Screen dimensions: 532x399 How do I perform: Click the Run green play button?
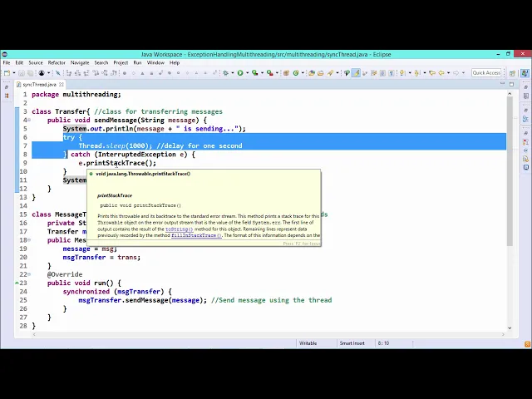(x=239, y=73)
